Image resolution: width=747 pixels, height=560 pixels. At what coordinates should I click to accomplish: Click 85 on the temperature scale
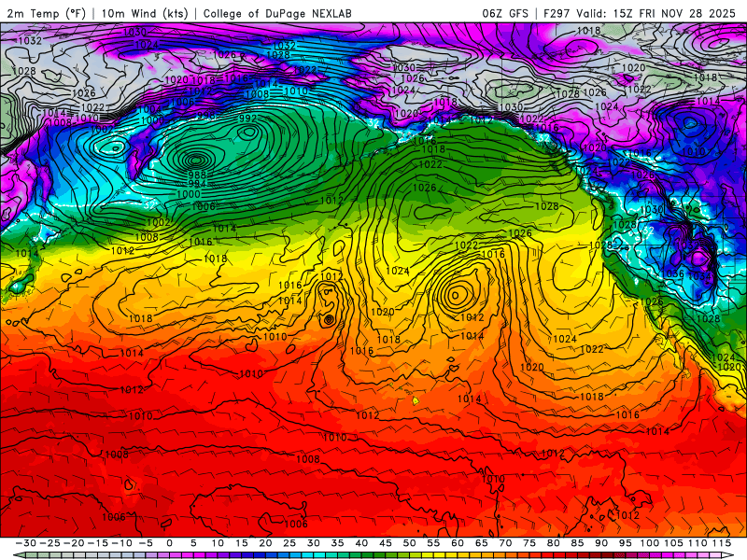point(577,543)
